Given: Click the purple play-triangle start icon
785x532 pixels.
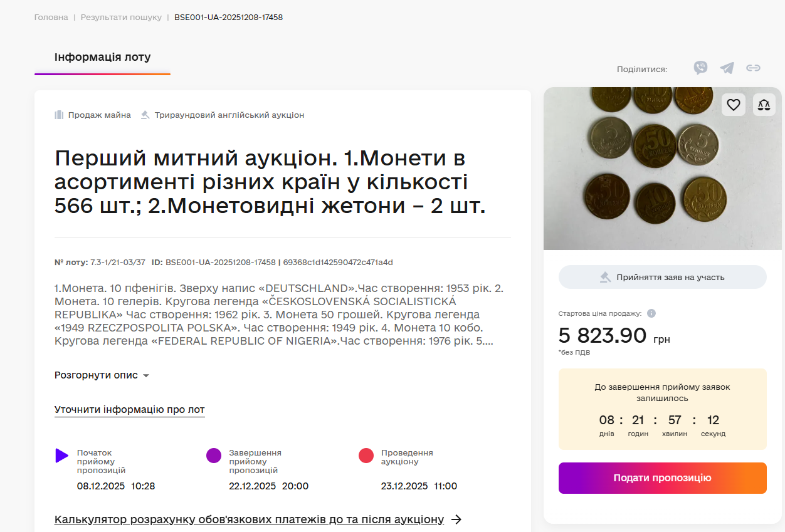Looking at the screenshot, I should tap(61, 456).
